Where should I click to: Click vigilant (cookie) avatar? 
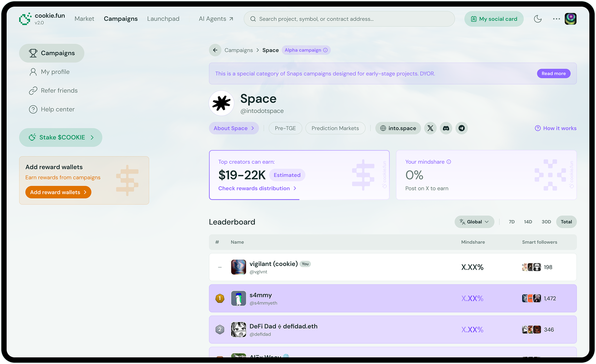click(238, 267)
